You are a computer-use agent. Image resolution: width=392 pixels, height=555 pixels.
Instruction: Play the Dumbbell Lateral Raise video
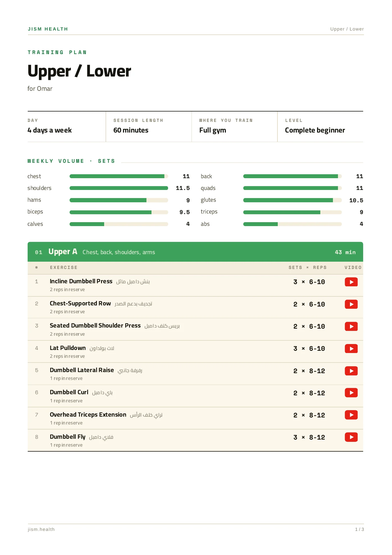(351, 371)
